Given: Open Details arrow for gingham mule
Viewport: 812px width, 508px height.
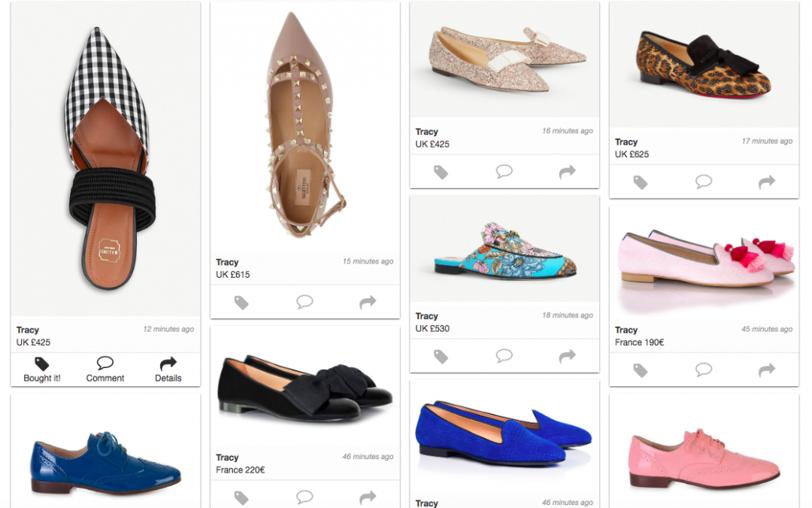Looking at the screenshot, I should [168, 369].
